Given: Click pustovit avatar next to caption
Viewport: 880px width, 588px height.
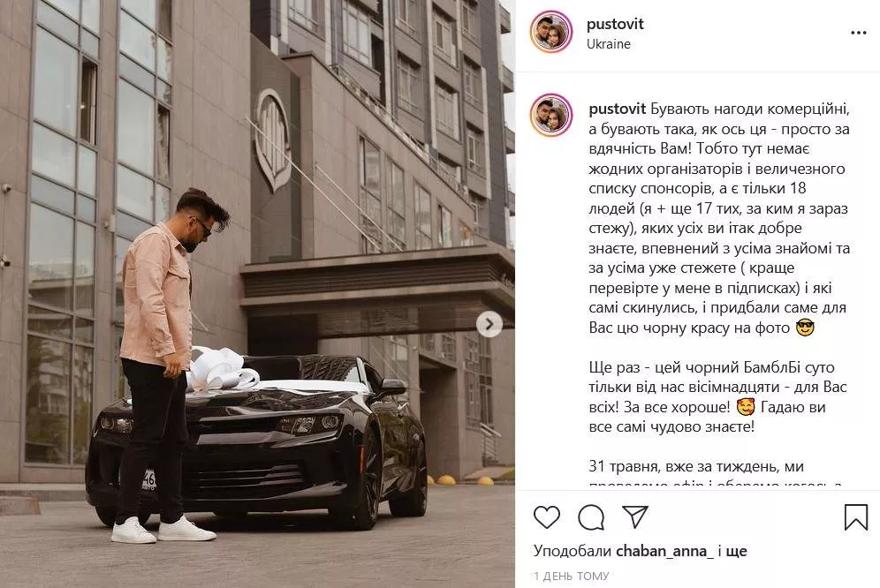Looking at the screenshot, I should coord(551,115).
